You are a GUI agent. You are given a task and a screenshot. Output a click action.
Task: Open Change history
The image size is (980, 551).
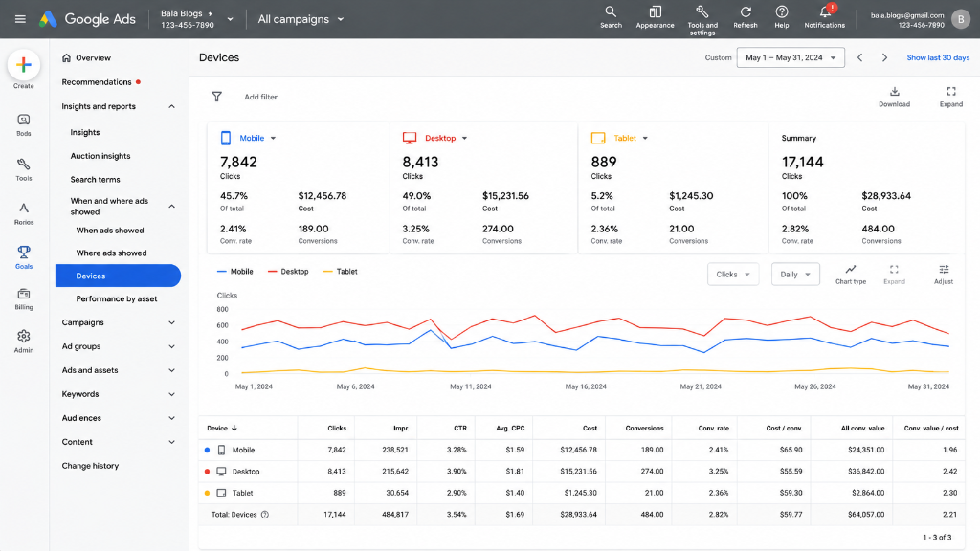pos(90,466)
